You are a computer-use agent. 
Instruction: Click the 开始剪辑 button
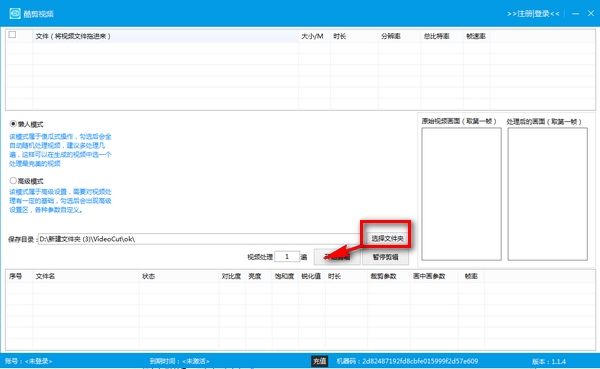(337, 257)
